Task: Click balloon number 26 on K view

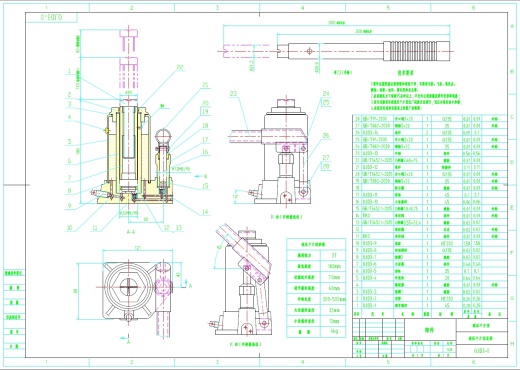Action: pyautogui.click(x=326, y=135)
